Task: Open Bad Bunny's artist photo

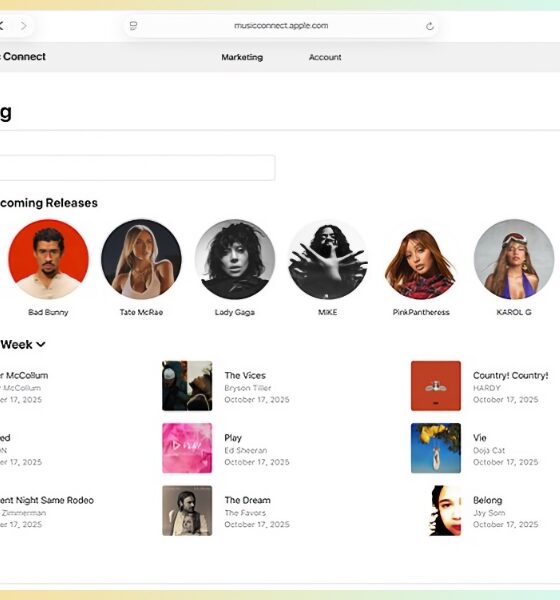Action: pyautogui.click(x=48, y=259)
